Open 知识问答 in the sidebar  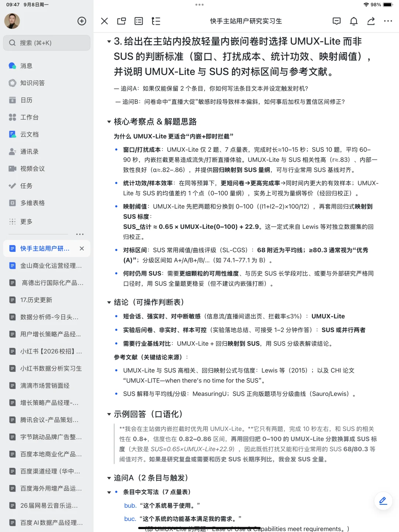point(47,83)
